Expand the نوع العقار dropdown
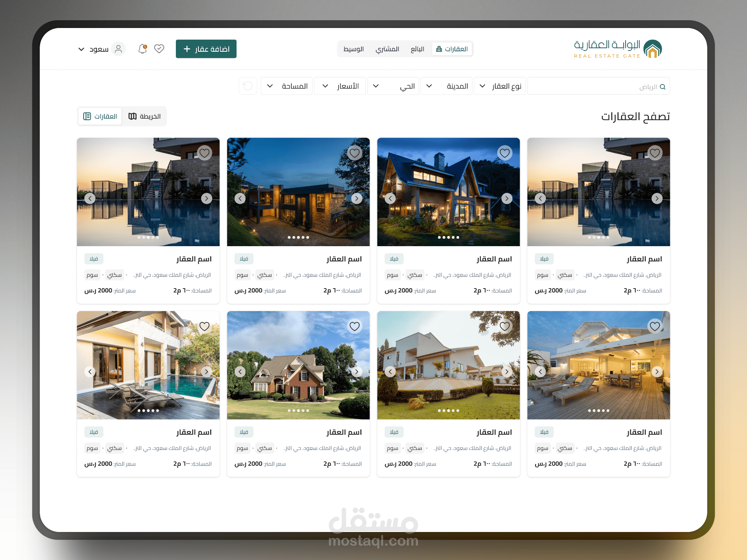Viewport: 747px width, 560px height. pos(500,86)
